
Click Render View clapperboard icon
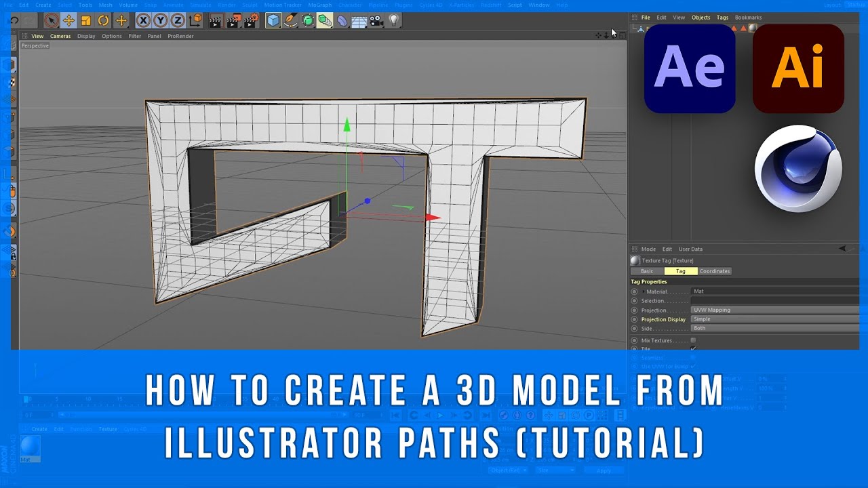coord(216,20)
